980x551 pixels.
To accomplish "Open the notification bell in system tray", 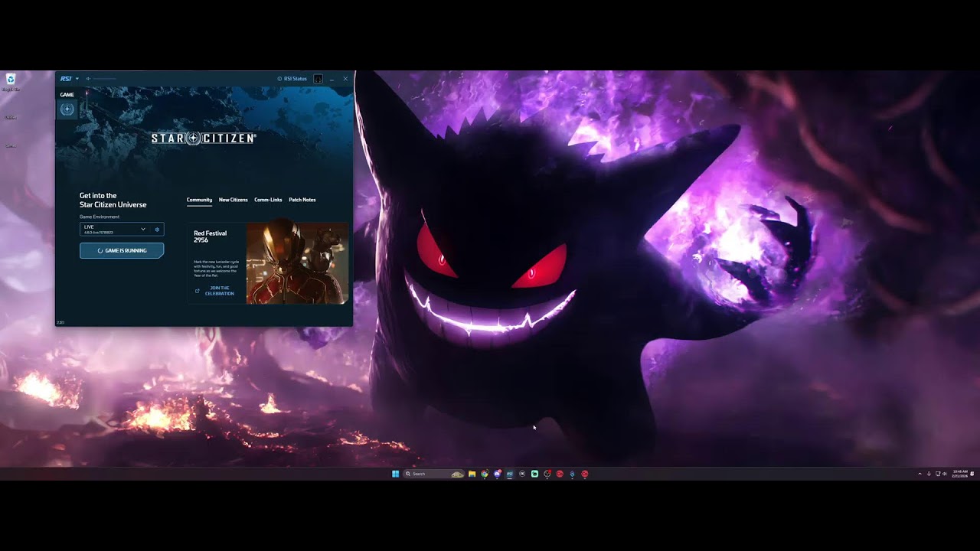I will point(972,474).
